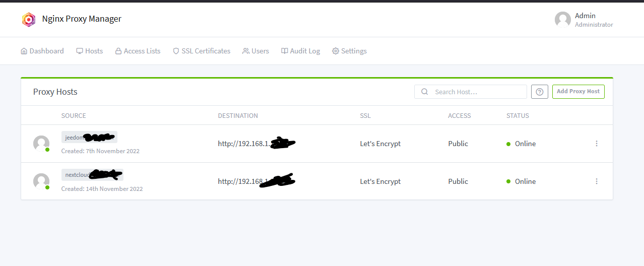Click the SSL column header

click(x=365, y=116)
